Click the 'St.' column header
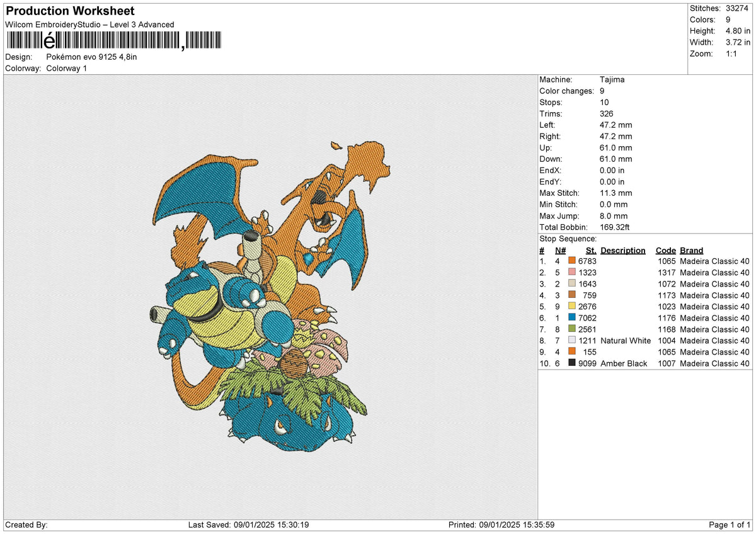 coord(590,250)
